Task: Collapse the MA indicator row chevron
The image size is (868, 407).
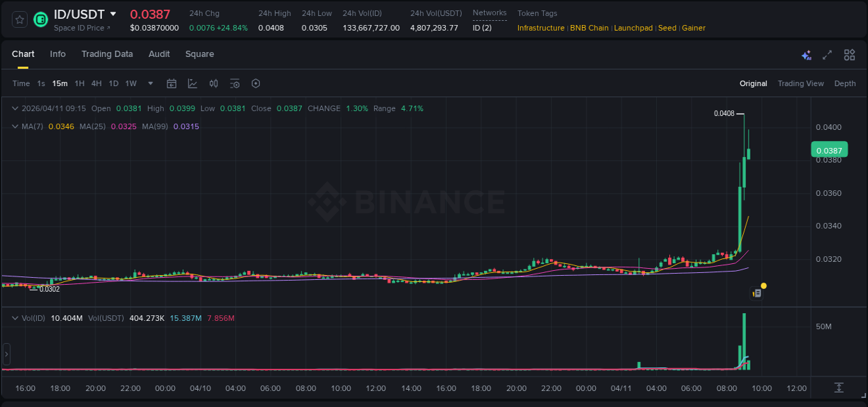Action: (x=15, y=126)
